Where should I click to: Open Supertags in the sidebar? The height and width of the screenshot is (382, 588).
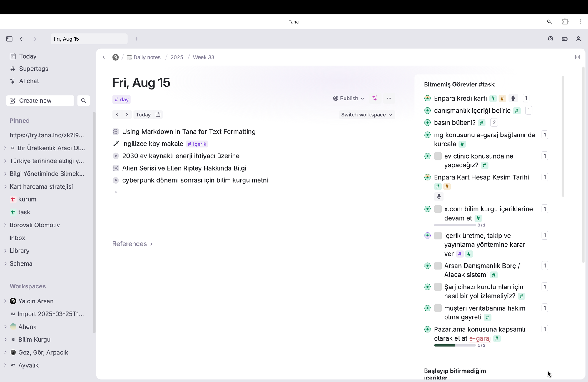pyautogui.click(x=34, y=69)
